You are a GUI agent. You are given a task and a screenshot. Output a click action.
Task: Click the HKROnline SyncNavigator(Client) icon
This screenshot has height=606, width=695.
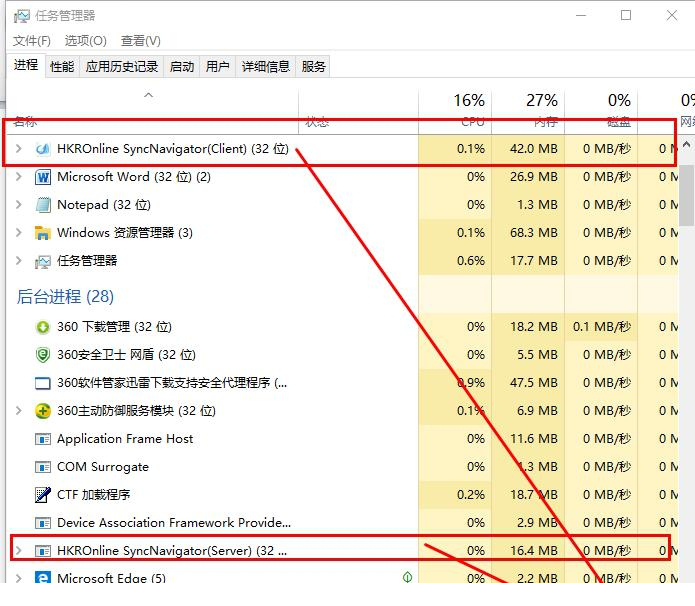coord(43,149)
